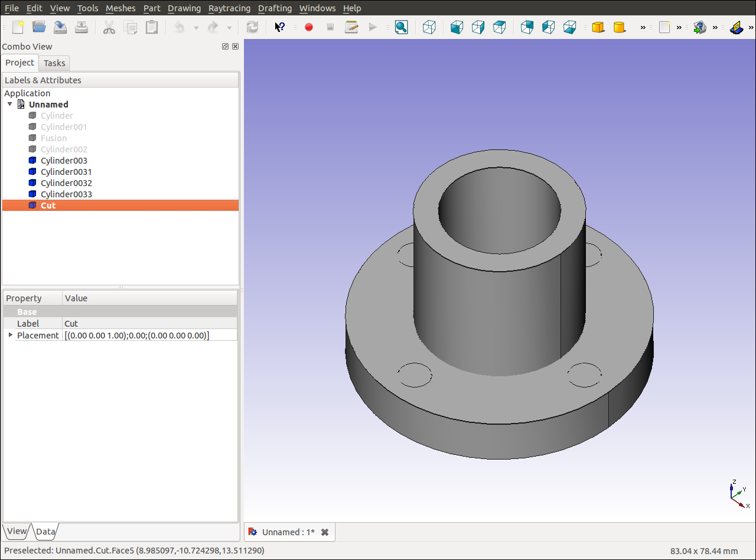The height and width of the screenshot is (560, 756).
Task: Print the document using the printer icon
Action: click(82, 27)
